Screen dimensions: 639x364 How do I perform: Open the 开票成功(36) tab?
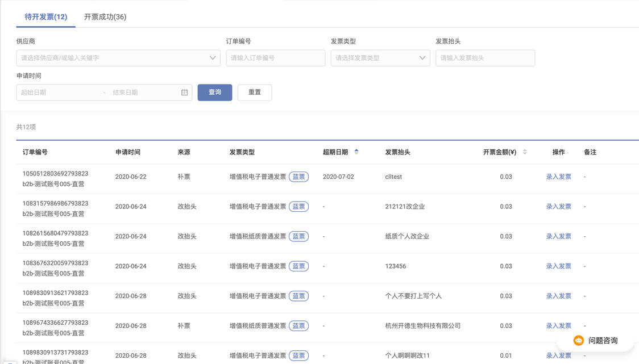click(x=105, y=17)
